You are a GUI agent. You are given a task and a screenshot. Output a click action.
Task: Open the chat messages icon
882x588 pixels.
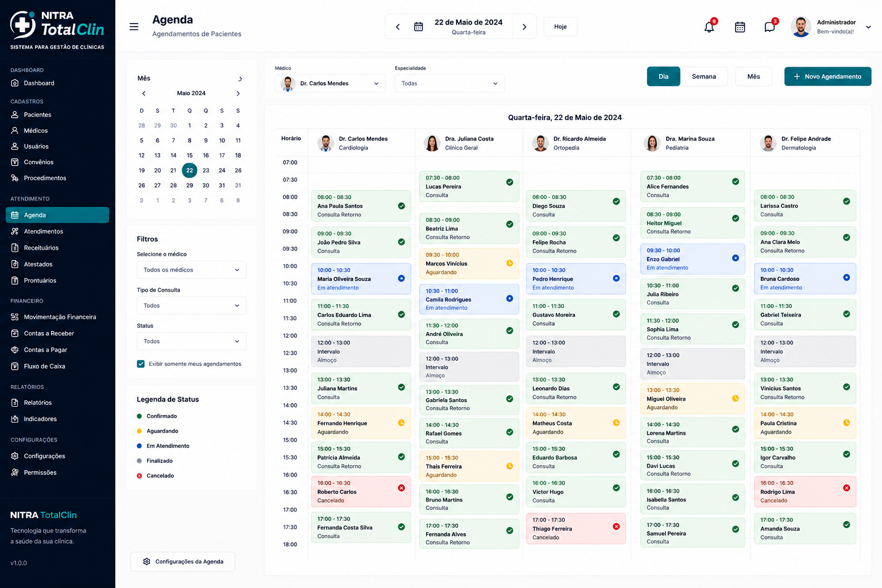pos(769,27)
